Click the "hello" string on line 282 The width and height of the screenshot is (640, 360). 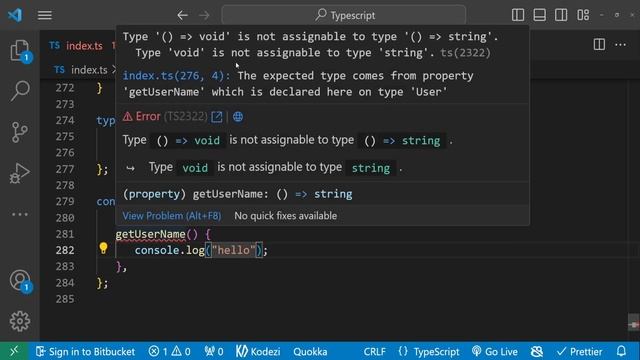233,250
